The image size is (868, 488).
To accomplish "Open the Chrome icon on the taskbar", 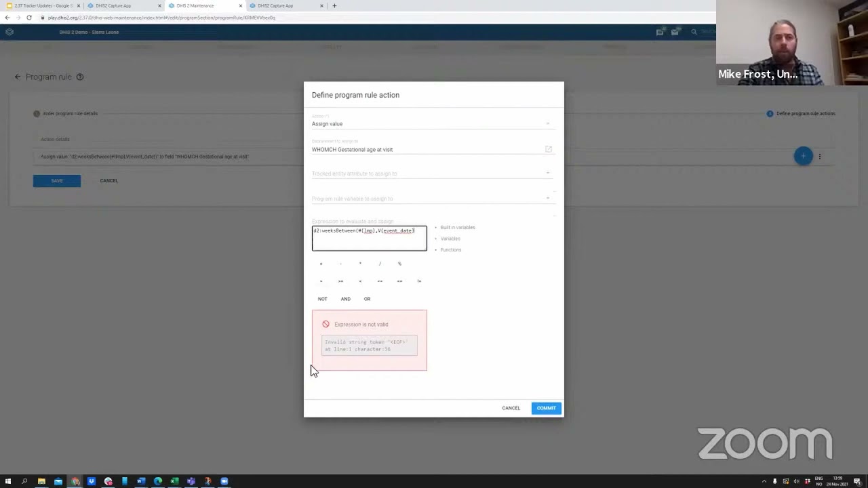I will [x=75, y=481].
